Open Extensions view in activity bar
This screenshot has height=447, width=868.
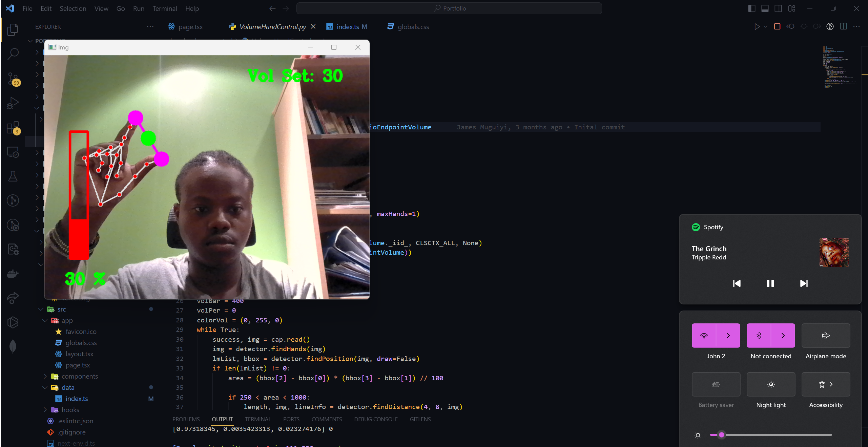click(13, 128)
